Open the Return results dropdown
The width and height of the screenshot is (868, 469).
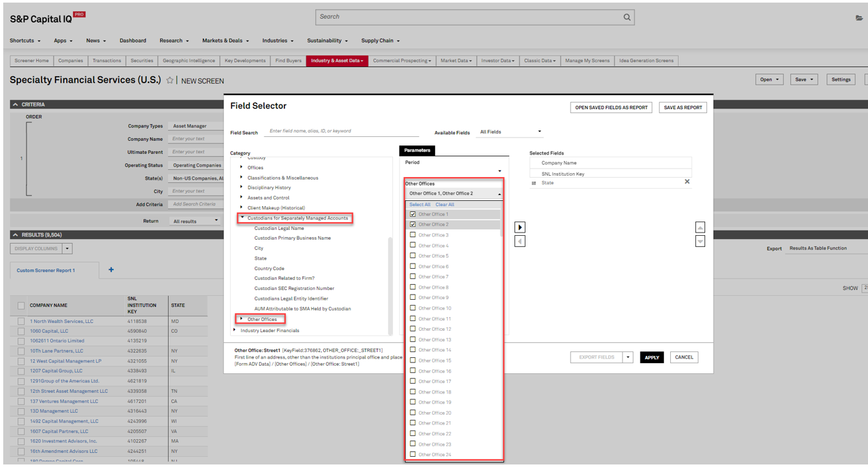[196, 221]
